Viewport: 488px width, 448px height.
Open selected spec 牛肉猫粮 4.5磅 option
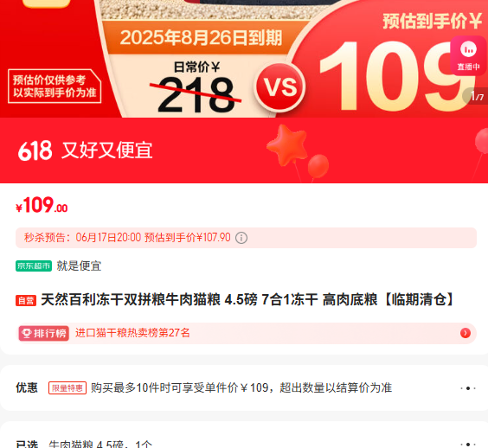(100, 445)
